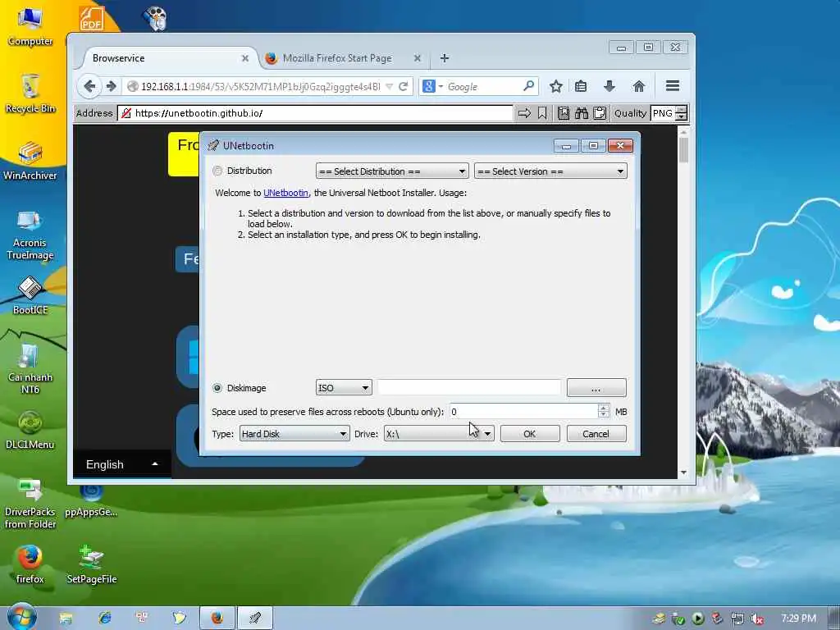
Task: Launch Acronis TrueImage from the desktop
Action: pyautogui.click(x=30, y=235)
